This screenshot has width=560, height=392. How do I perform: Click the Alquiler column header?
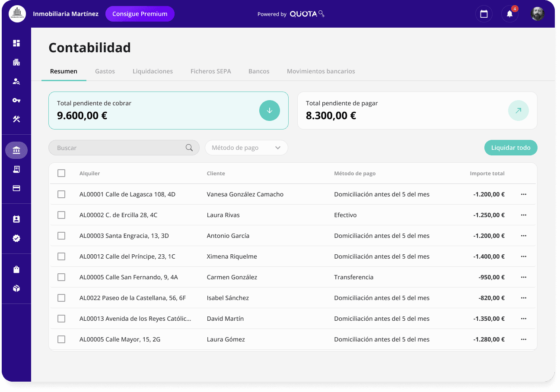89,173
